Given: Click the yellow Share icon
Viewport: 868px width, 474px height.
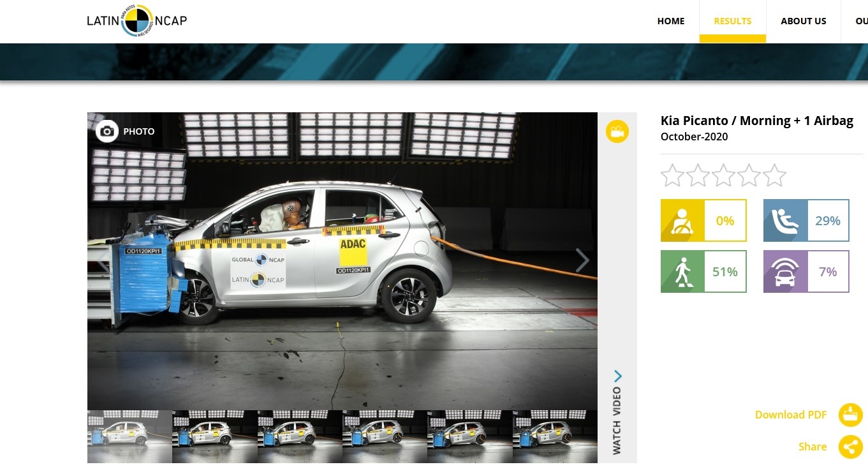Looking at the screenshot, I should tap(850, 447).
